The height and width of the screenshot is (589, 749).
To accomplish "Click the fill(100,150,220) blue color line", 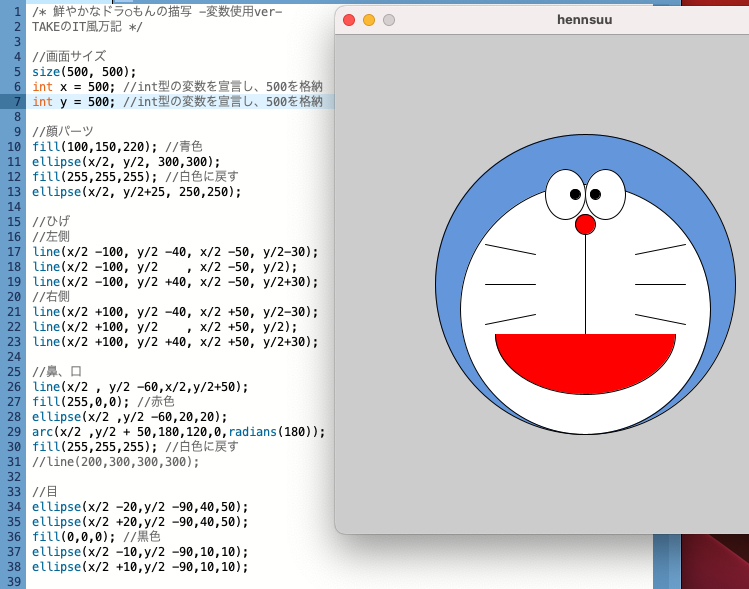I will pos(117,147).
